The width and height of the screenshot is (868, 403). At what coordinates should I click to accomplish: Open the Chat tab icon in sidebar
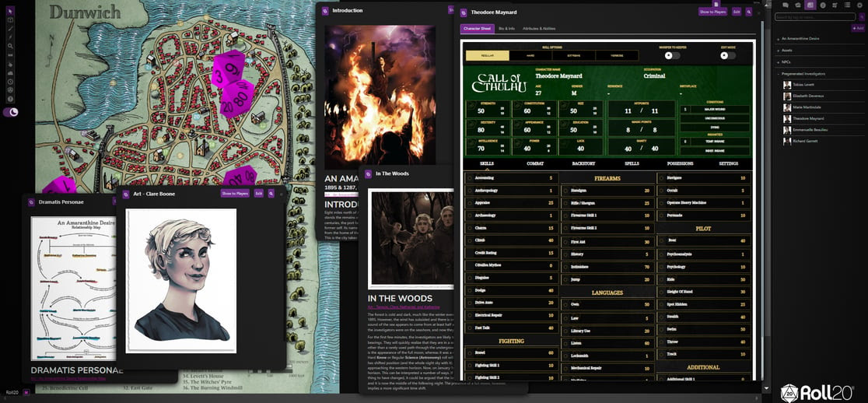pyautogui.click(x=786, y=5)
